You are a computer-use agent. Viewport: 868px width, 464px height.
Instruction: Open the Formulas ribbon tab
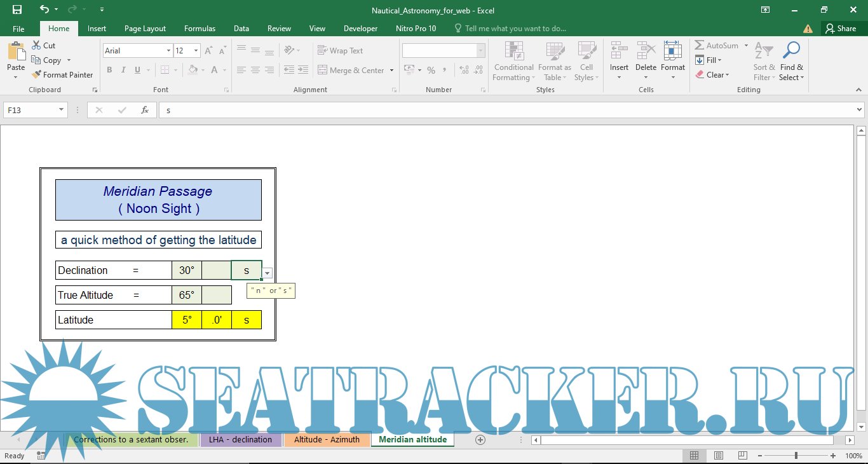click(200, 29)
